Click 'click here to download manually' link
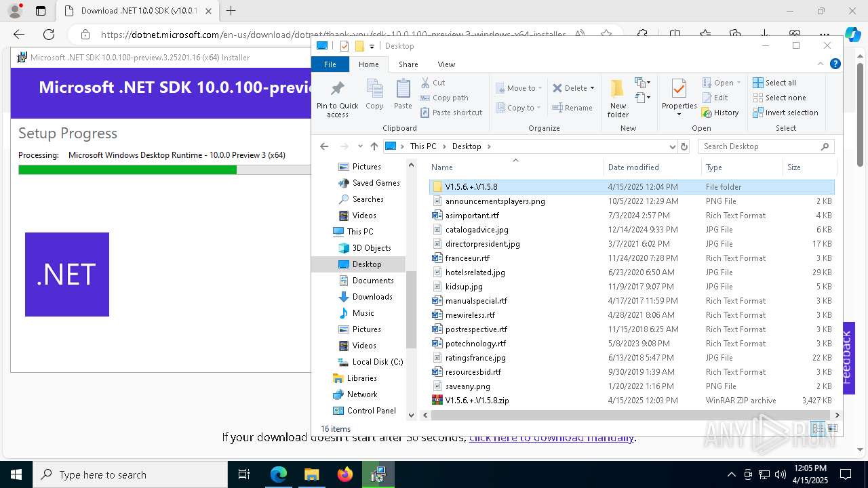This screenshot has width=868, height=488. 551,437
